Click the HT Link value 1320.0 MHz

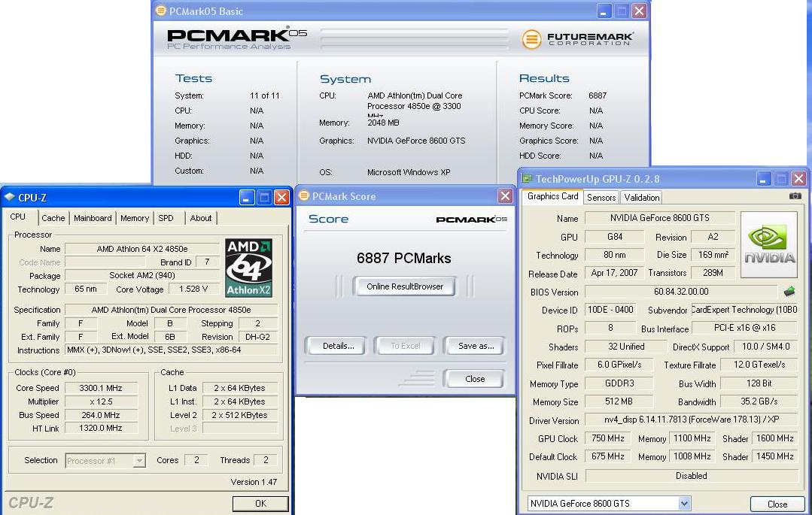(x=100, y=428)
